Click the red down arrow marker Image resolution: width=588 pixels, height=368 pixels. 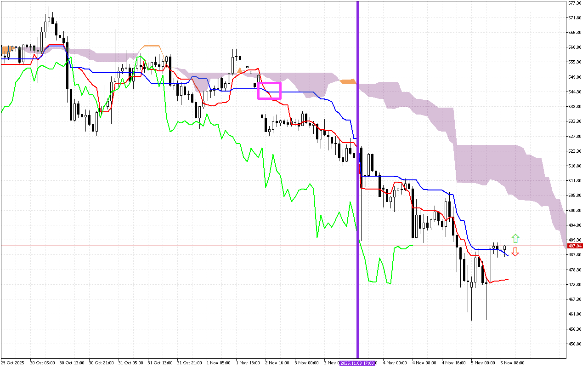pyautogui.click(x=515, y=252)
